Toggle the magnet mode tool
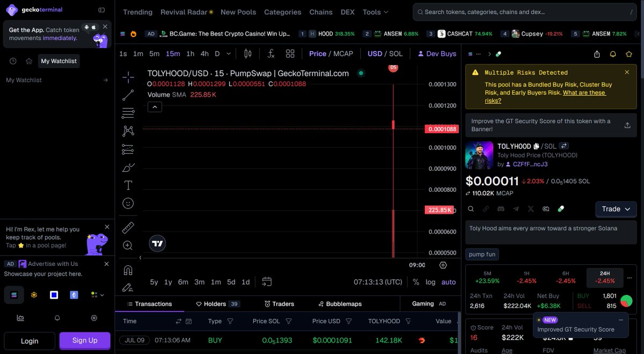Image resolution: width=644 pixels, height=354 pixels. click(128, 270)
